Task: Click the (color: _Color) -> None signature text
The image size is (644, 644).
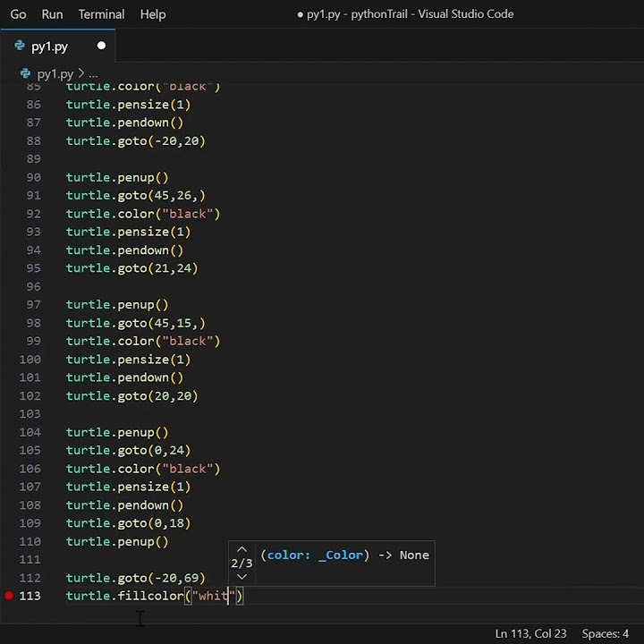Action: [345, 555]
